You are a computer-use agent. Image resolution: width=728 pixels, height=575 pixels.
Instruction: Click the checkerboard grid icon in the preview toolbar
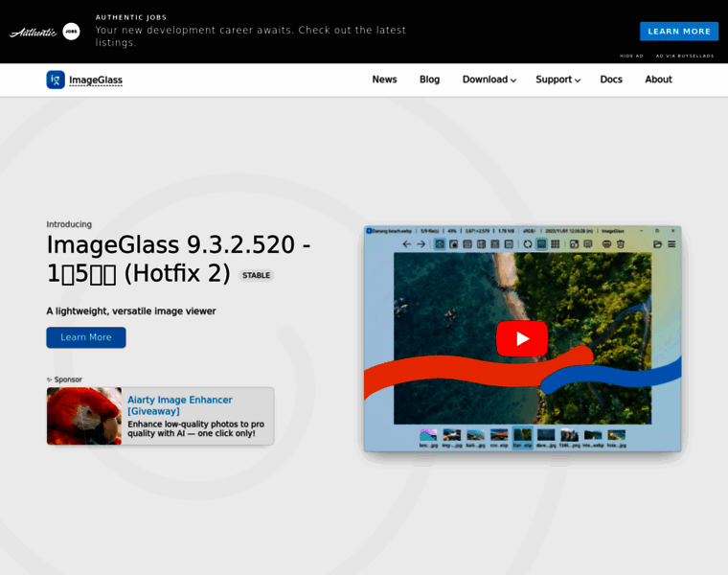[556, 244]
